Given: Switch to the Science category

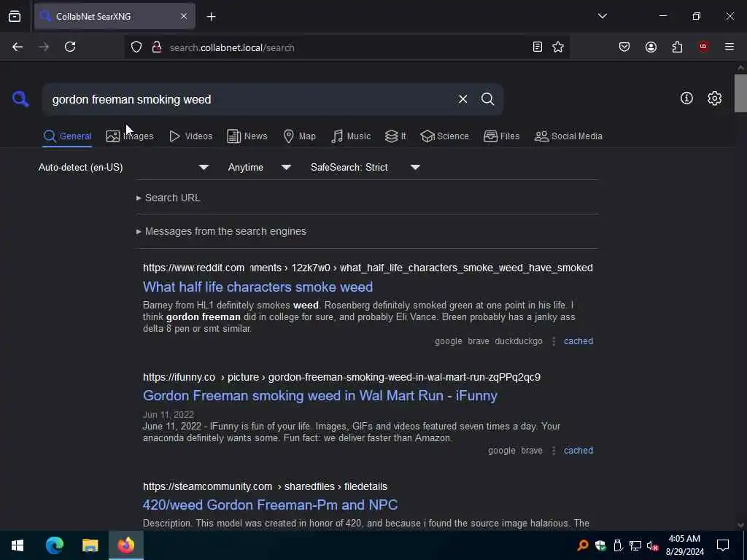Looking at the screenshot, I should [x=444, y=136].
